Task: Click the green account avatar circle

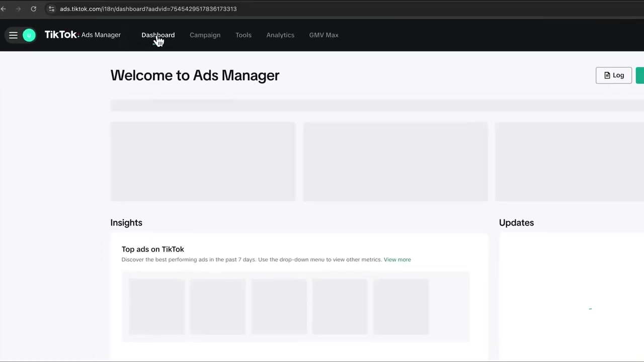Action: pos(29,35)
